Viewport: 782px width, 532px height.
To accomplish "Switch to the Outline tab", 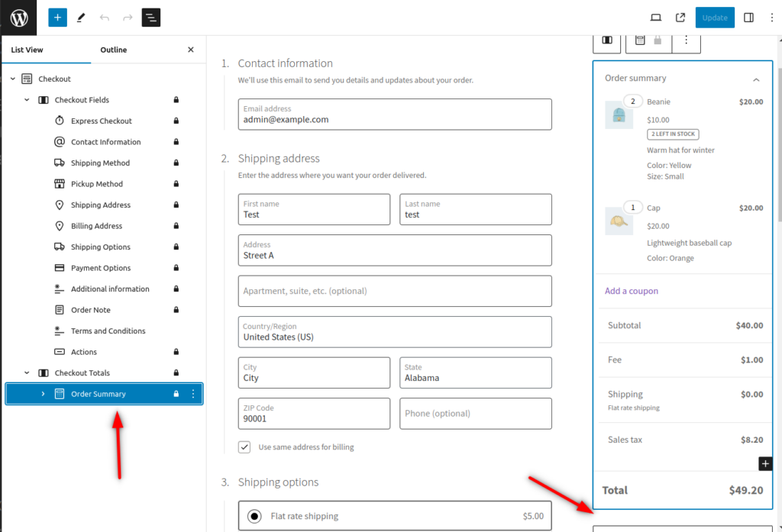I will point(114,50).
